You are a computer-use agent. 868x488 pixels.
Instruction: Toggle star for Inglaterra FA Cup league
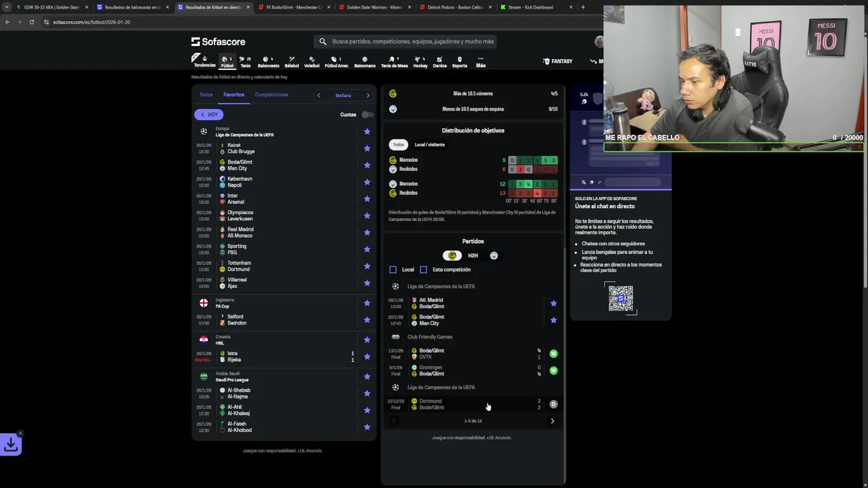pyautogui.click(x=367, y=303)
